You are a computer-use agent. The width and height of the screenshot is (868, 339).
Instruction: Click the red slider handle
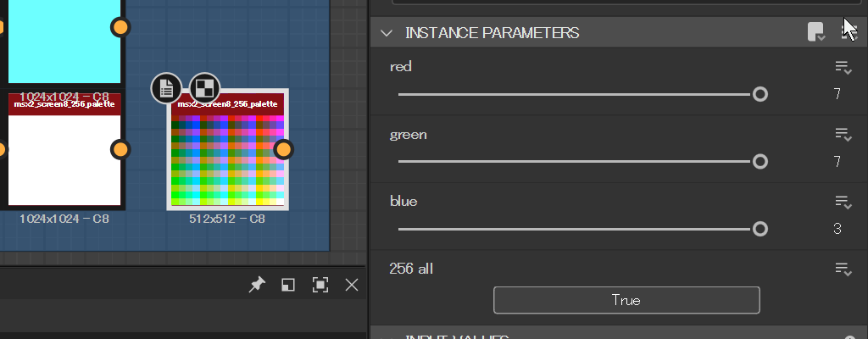tap(760, 94)
